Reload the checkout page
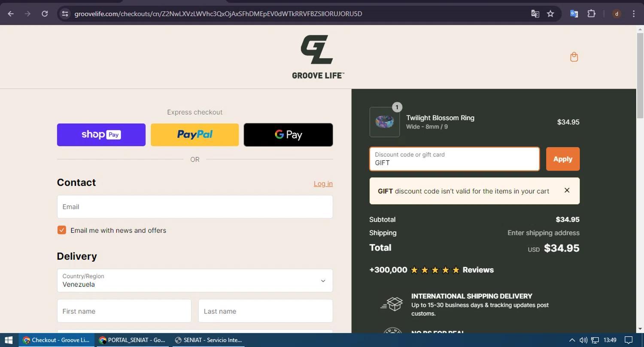Screen dimensions: 644x347 [x=45, y=14]
